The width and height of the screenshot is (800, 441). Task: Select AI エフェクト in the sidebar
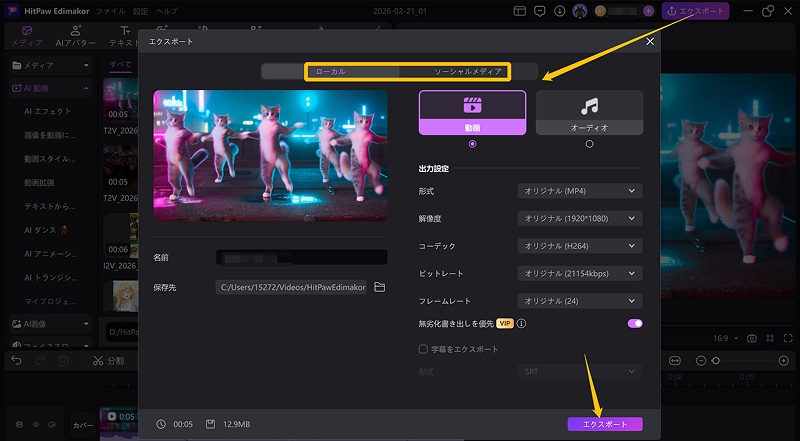(48, 111)
